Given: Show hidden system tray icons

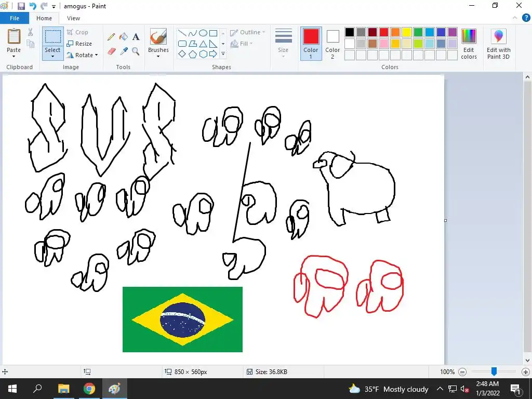Looking at the screenshot, I should [x=440, y=389].
